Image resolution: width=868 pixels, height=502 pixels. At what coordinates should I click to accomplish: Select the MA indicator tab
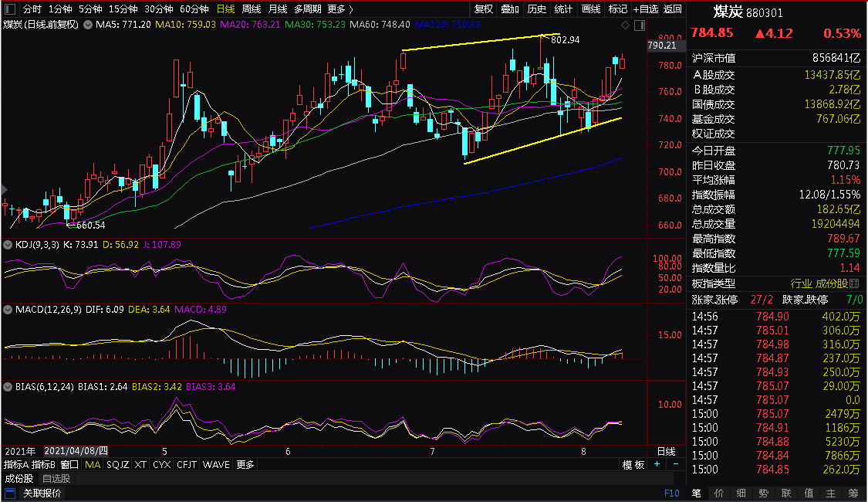93,464
